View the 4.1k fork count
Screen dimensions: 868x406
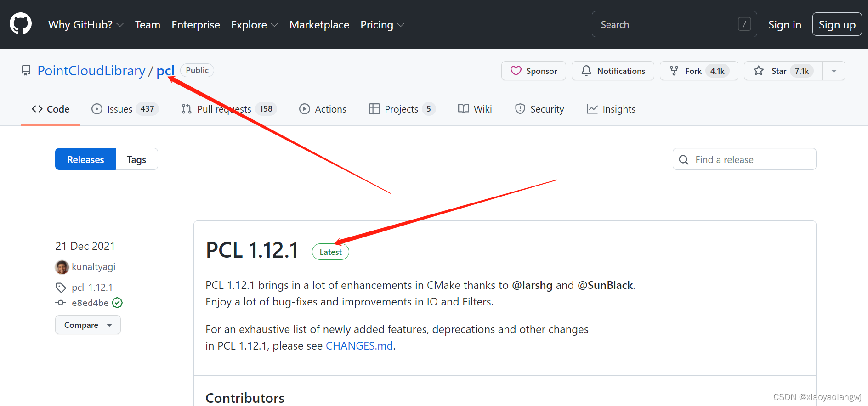coord(717,71)
